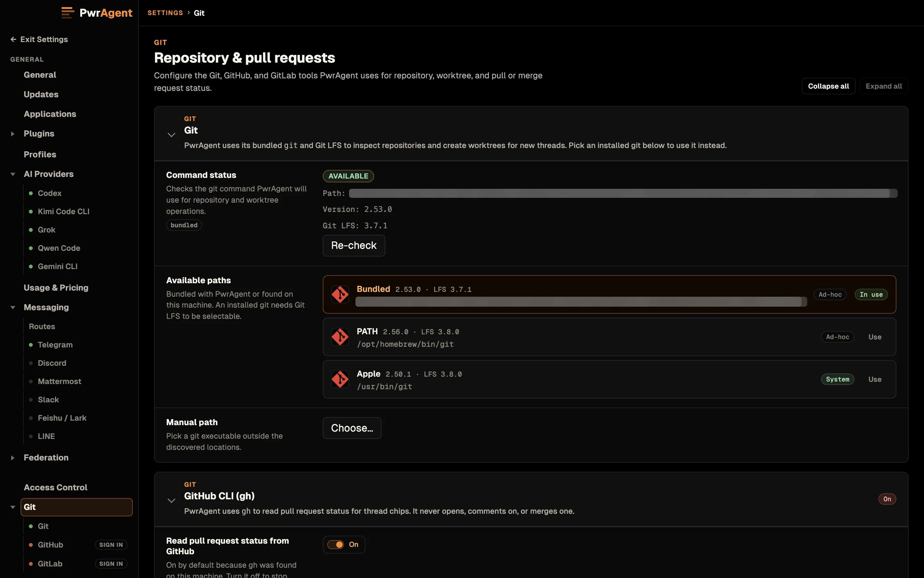This screenshot has width=924, height=578.
Task: Open Access Control settings page
Action: pyautogui.click(x=56, y=487)
